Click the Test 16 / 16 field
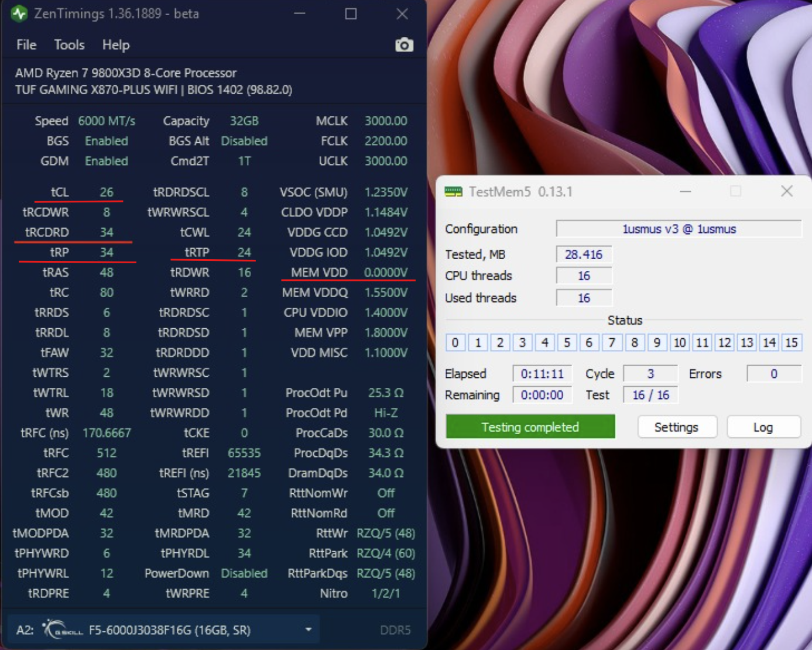812x650 pixels. point(650,395)
